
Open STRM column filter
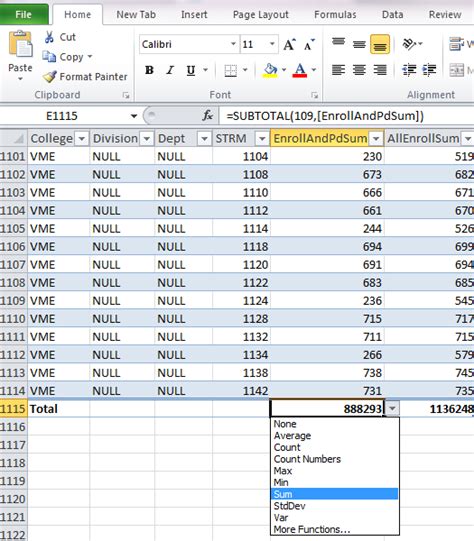[262, 139]
